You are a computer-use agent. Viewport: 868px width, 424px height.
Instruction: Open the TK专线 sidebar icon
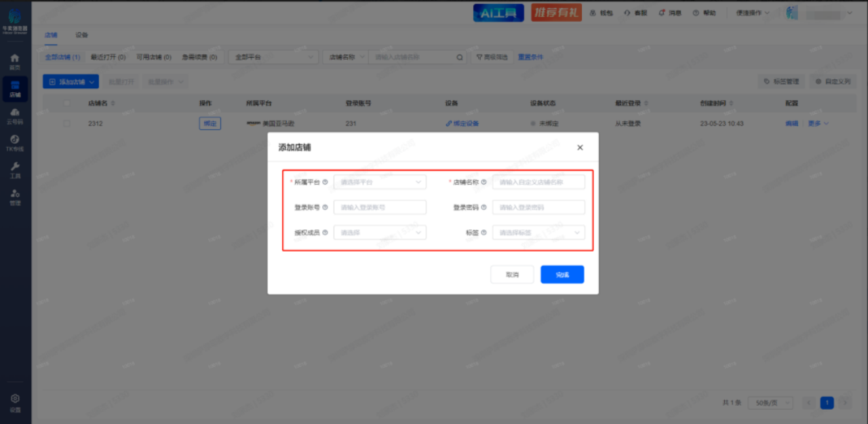(x=15, y=143)
